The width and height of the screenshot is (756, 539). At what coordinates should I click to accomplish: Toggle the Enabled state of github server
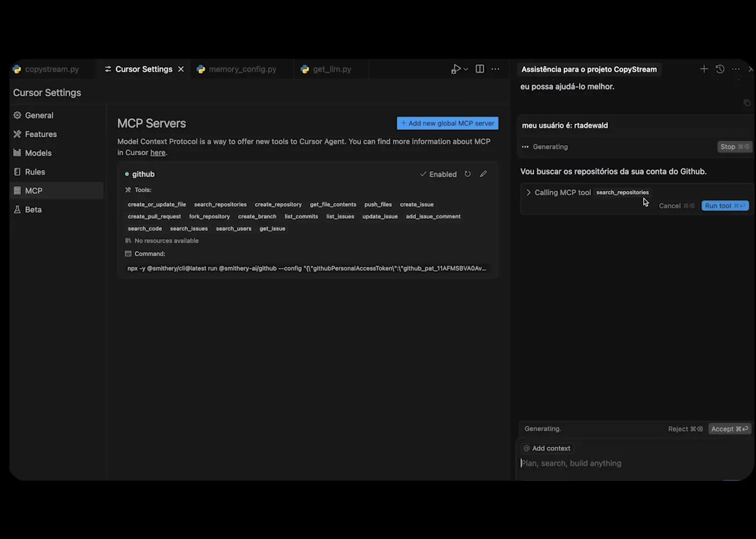(438, 174)
